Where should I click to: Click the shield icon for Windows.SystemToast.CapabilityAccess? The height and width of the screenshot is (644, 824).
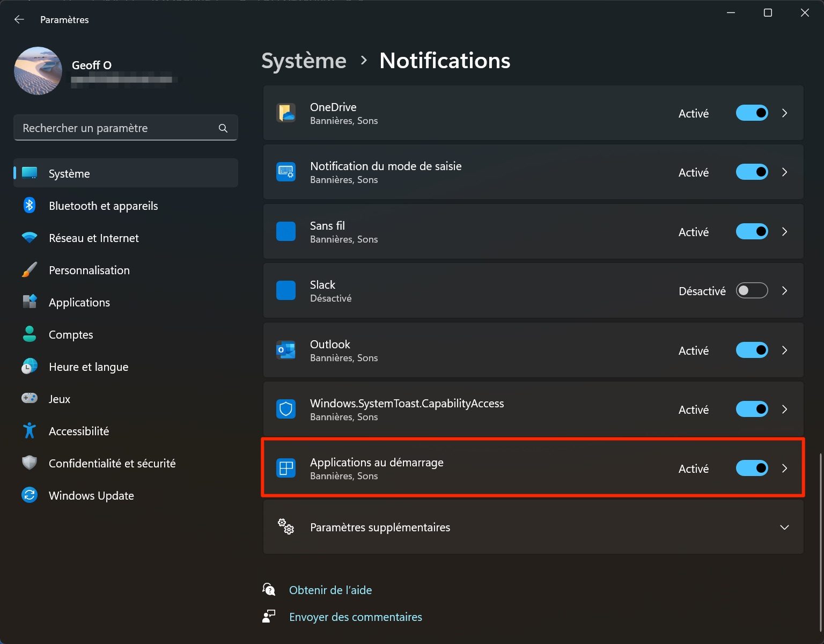pyautogui.click(x=286, y=409)
